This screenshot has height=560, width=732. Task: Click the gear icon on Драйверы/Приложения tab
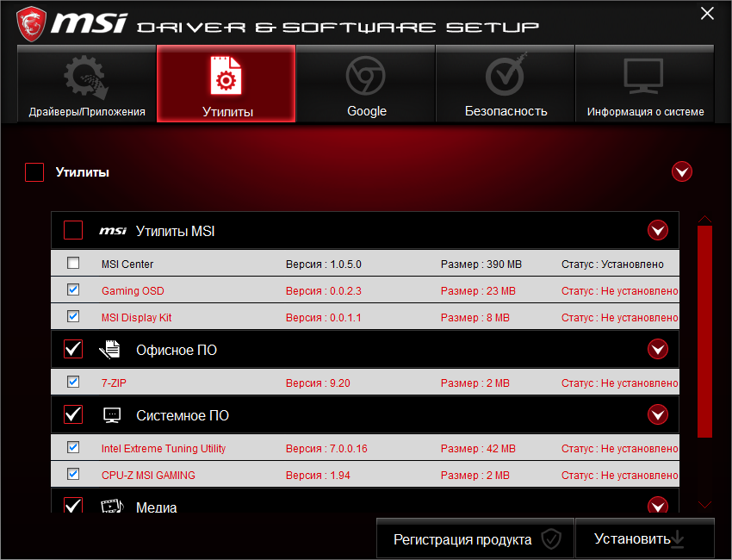tap(86, 77)
